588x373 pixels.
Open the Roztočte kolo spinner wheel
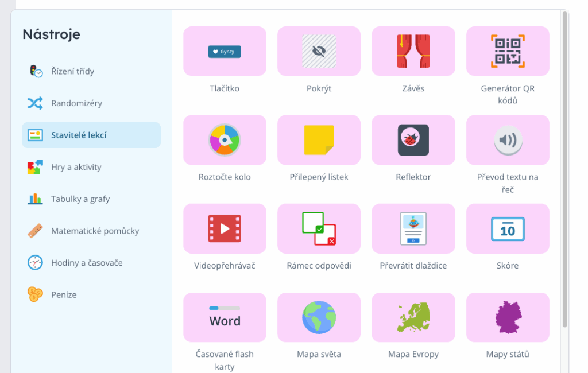point(225,140)
